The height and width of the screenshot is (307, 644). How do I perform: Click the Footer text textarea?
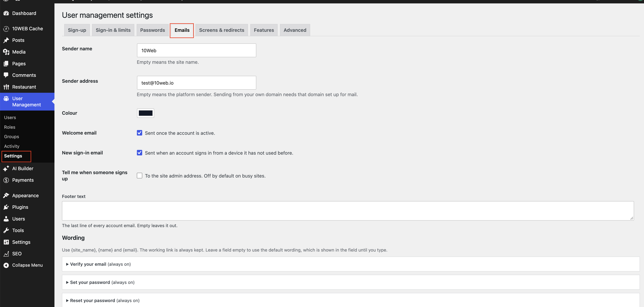click(348, 211)
